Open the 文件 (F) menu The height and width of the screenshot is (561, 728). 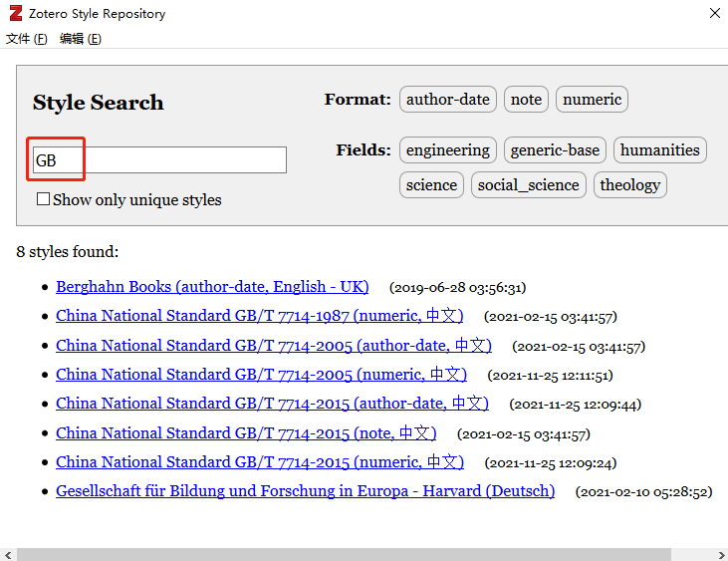[x=27, y=39]
